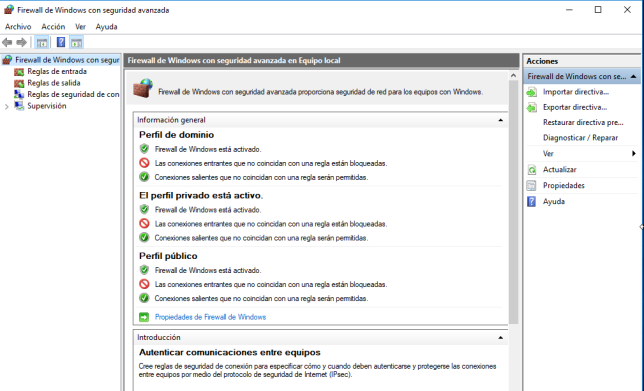Screen dimensions: 644x391
Task: Collapse the Información general section
Action: pyautogui.click(x=500, y=120)
